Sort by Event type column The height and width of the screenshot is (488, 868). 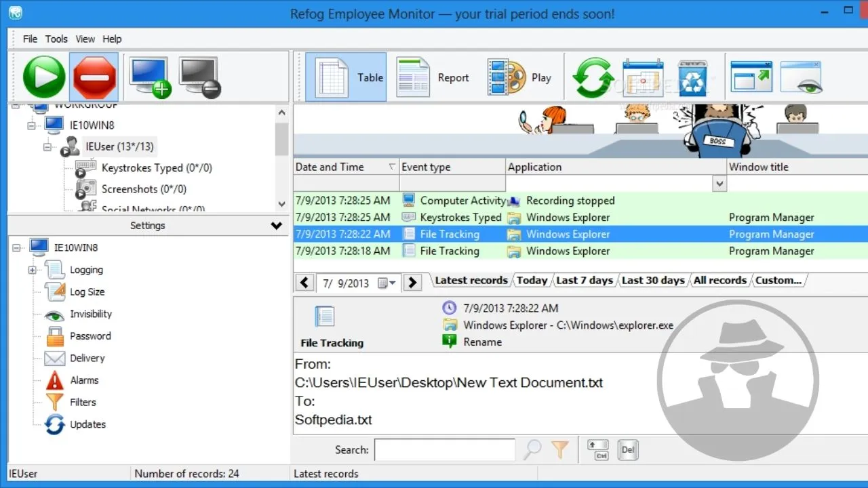pyautogui.click(x=452, y=167)
